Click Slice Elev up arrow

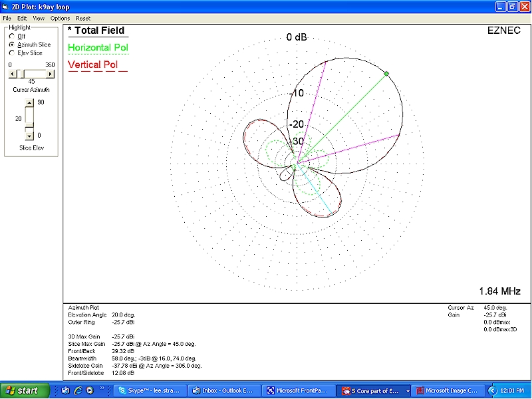tap(29, 102)
